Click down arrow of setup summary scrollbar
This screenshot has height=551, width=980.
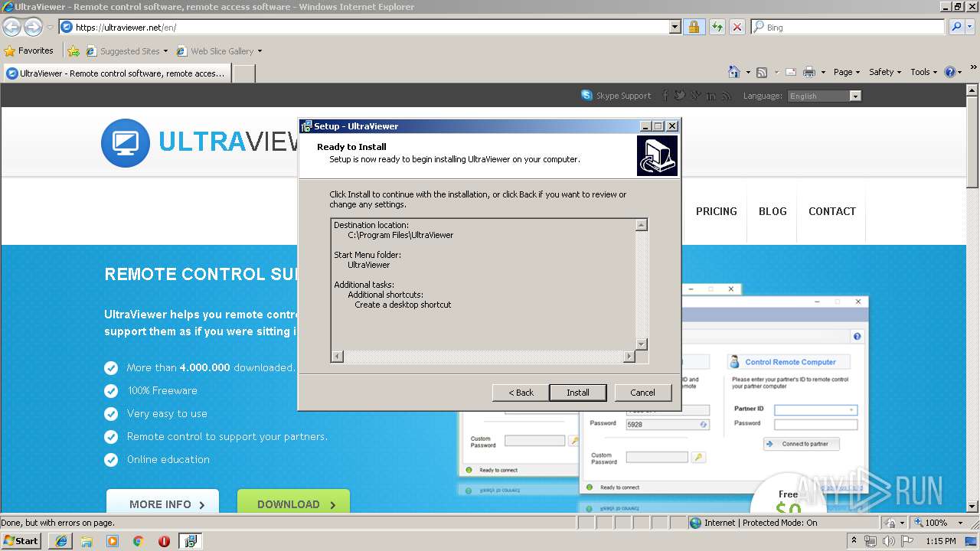point(642,344)
